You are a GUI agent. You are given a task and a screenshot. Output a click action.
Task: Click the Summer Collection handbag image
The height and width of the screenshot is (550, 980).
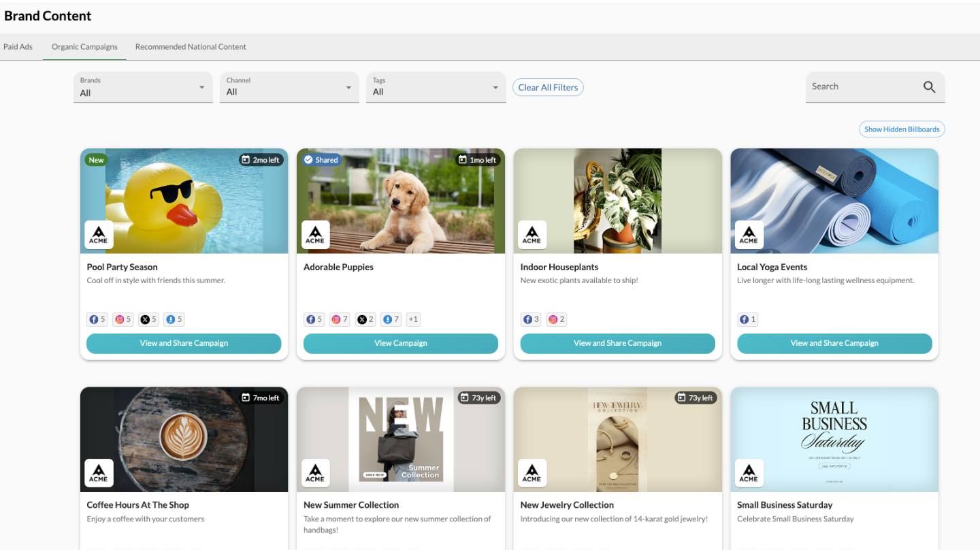pyautogui.click(x=401, y=439)
